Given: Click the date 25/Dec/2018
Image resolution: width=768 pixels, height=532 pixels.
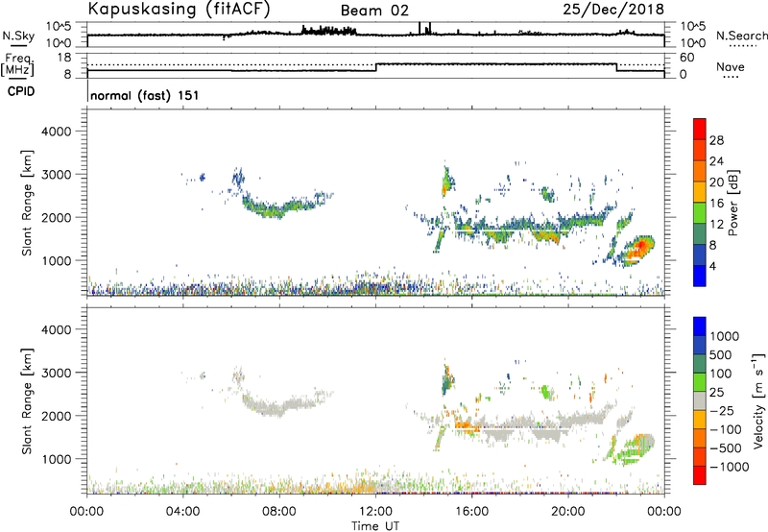Looking at the screenshot, I should [613, 9].
